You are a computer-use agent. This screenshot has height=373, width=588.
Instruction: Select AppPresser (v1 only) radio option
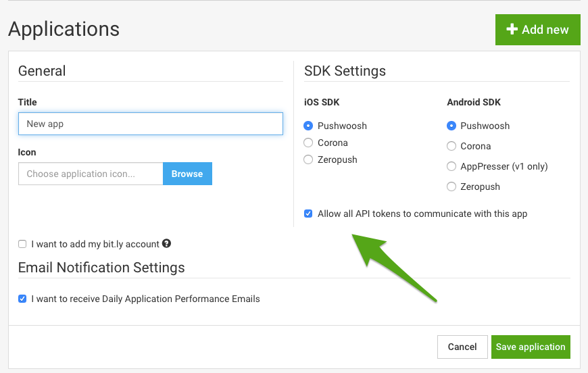(451, 166)
